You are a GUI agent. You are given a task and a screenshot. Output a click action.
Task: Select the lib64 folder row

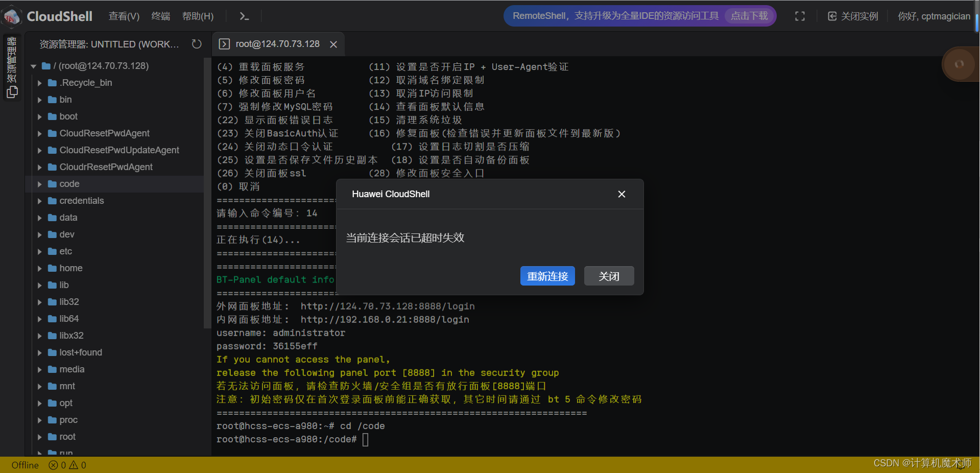114,319
